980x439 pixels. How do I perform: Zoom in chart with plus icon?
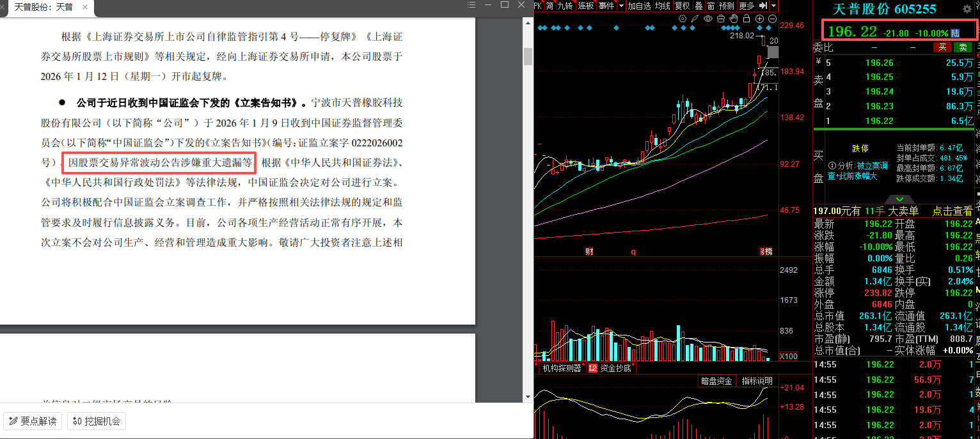(x=759, y=19)
